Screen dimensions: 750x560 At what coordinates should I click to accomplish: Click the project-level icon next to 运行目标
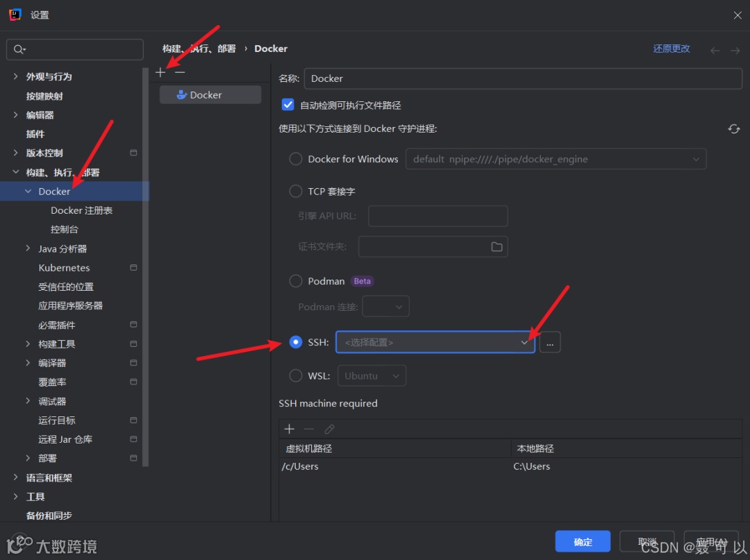pos(133,420)
